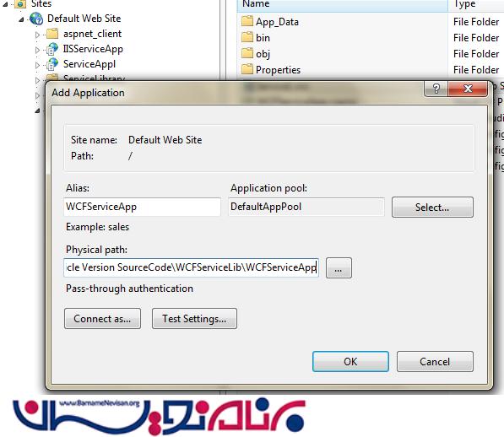
Task: Click the dialog help question mark button
Action: pyautogui.click(x=436, y=88)
